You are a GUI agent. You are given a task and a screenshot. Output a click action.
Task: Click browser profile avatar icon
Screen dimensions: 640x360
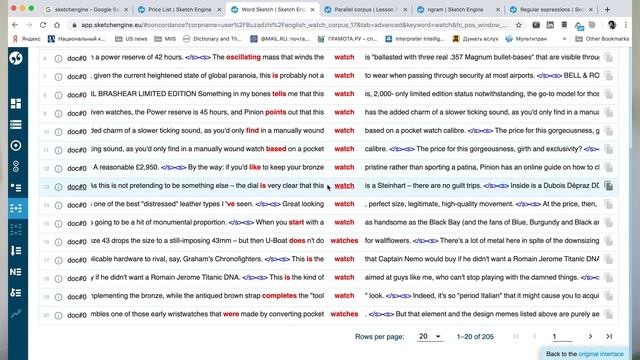coord(611,25)
